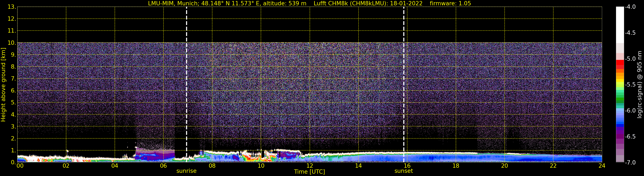Click the "sunset" label below the axis
The width and height of the screenshot is (644, 176).
click(403, 171)
